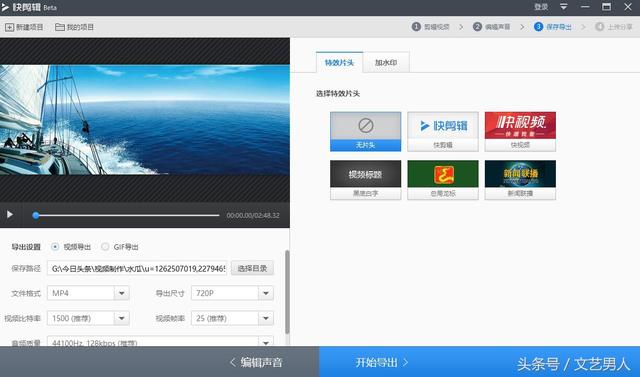
Task: Go to step 1 剪辑视频
Action: [431, 27]
